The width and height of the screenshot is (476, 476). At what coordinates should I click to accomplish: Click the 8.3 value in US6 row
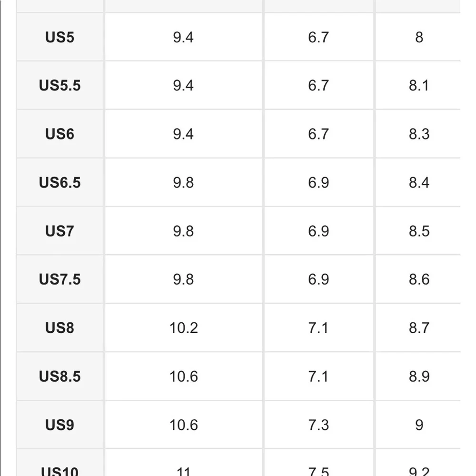click(419, 134)
